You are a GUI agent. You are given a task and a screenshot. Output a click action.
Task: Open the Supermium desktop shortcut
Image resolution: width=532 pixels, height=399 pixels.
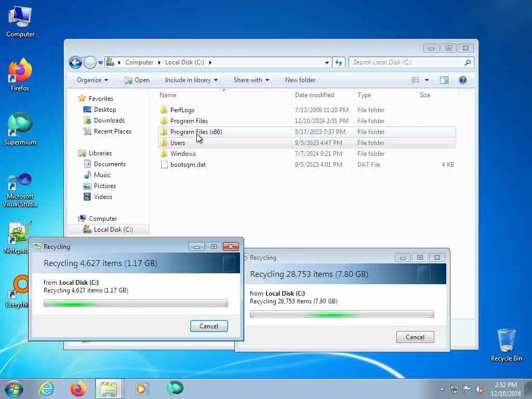click(20, 129)
